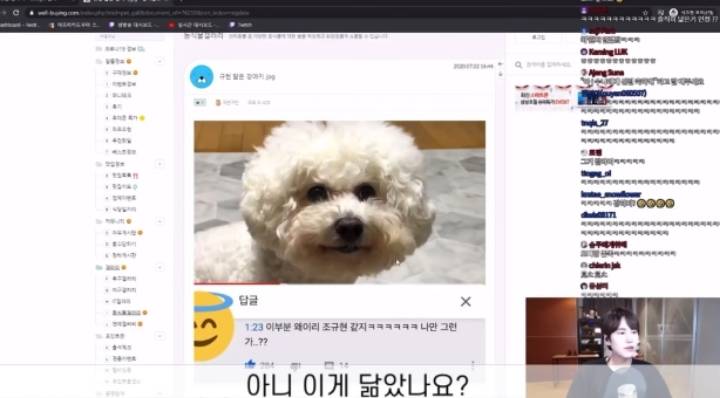720x398 pixels.
Task: Click the subtitle text '아니 이게 닮았나요?'
Action: point(357,385)
